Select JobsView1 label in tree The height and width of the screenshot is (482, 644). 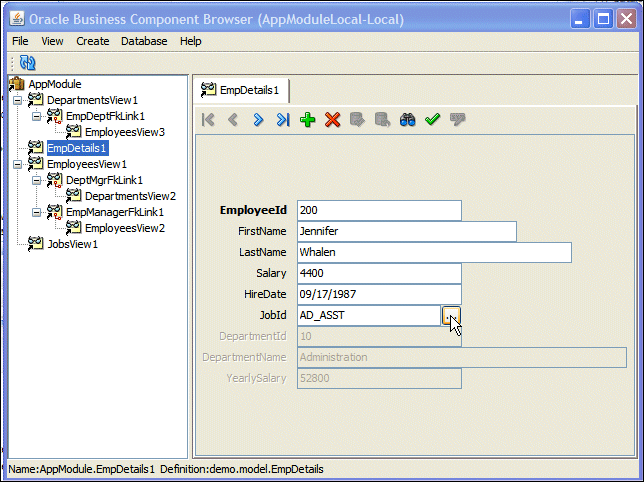click(73, 244)
